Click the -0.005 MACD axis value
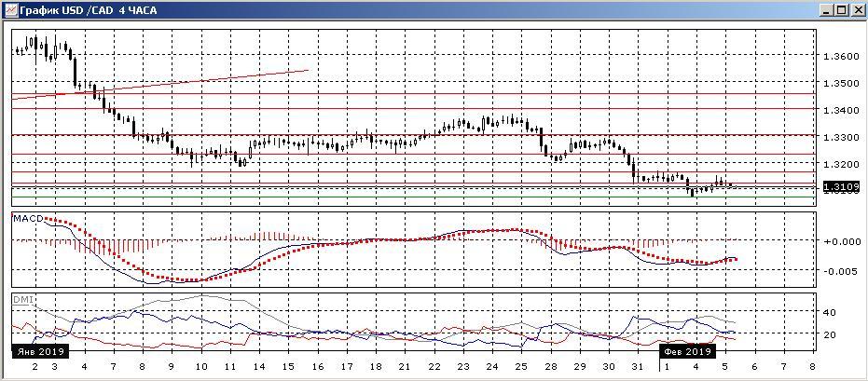This screenshot has height=381, width=868. pyautogui.click(x=840, y=271)
